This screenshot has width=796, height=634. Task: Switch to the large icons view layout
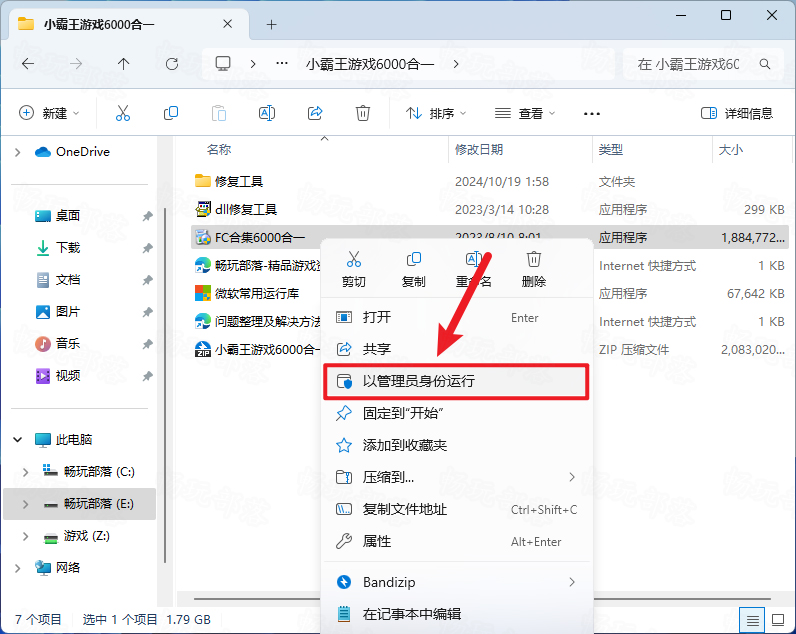point(778,620)
